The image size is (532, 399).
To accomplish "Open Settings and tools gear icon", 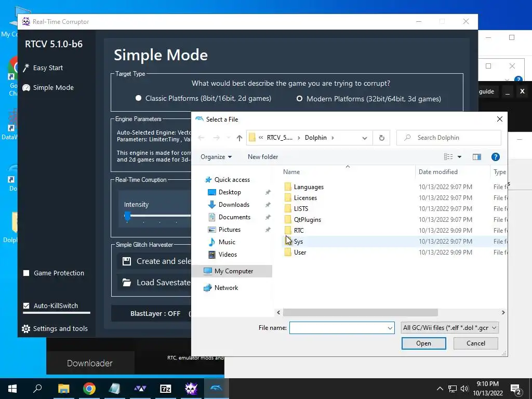I will point(26,329).
